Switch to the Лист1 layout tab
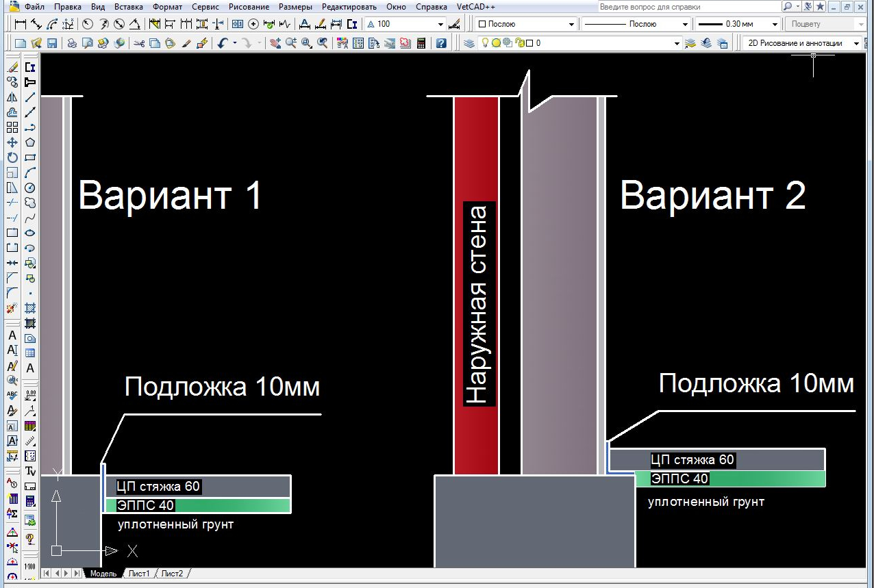The image size is (874, 588). (x=139, y=574)
